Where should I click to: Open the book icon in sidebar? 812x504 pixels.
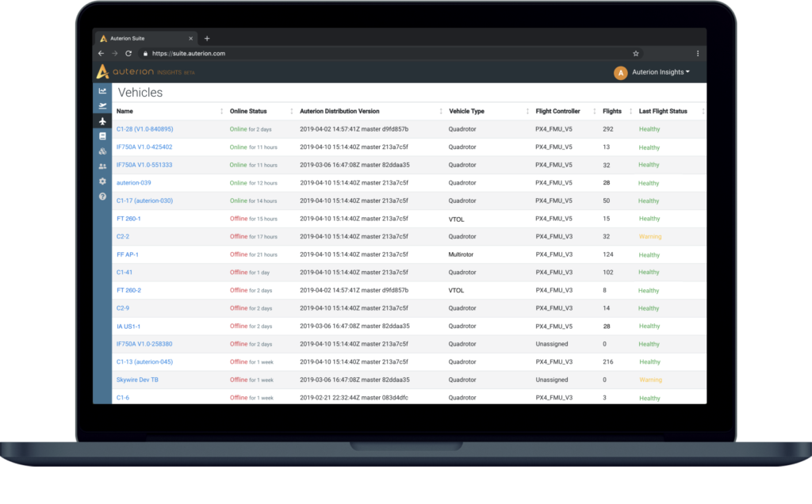102,136
